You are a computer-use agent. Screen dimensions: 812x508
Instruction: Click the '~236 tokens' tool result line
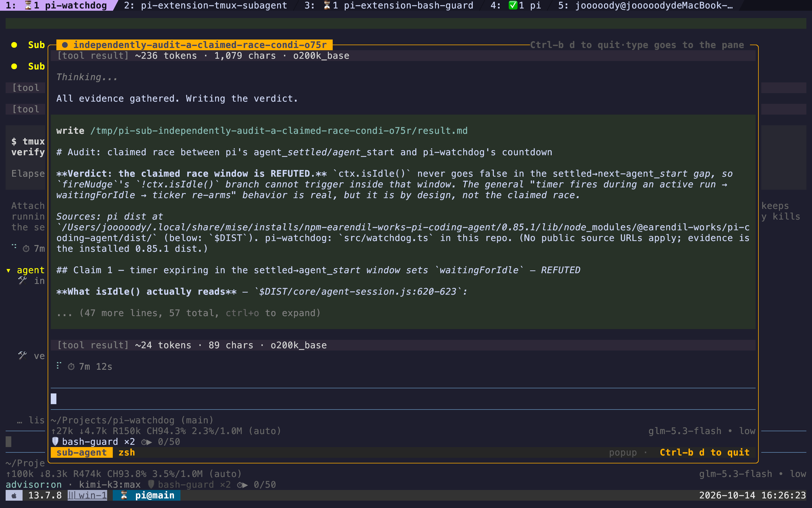[403, 56]
